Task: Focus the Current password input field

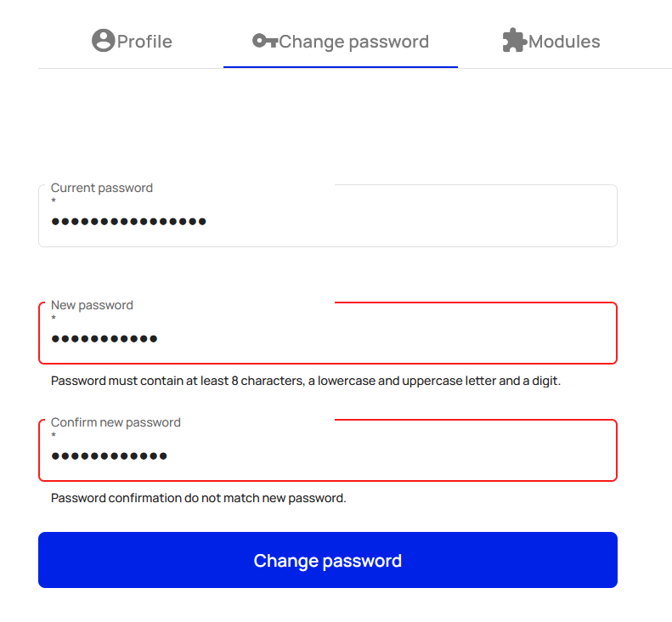Action: (x=328, y=216)
